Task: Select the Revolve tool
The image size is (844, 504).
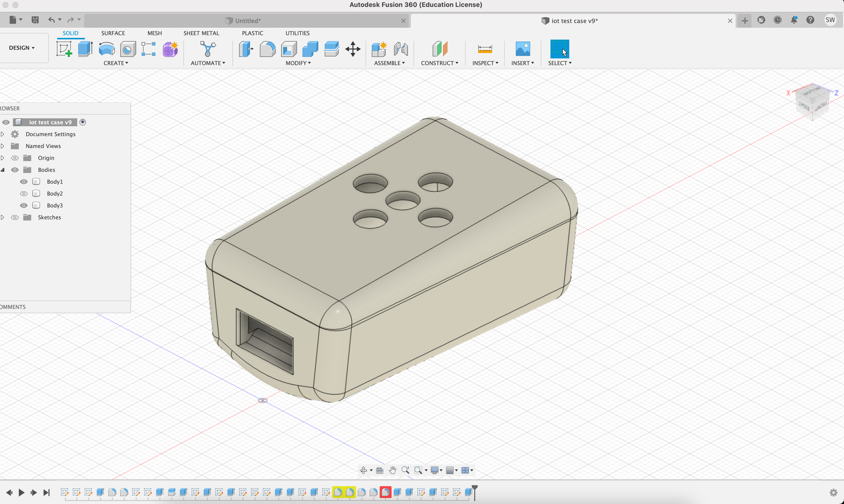Action: point(107,49)
